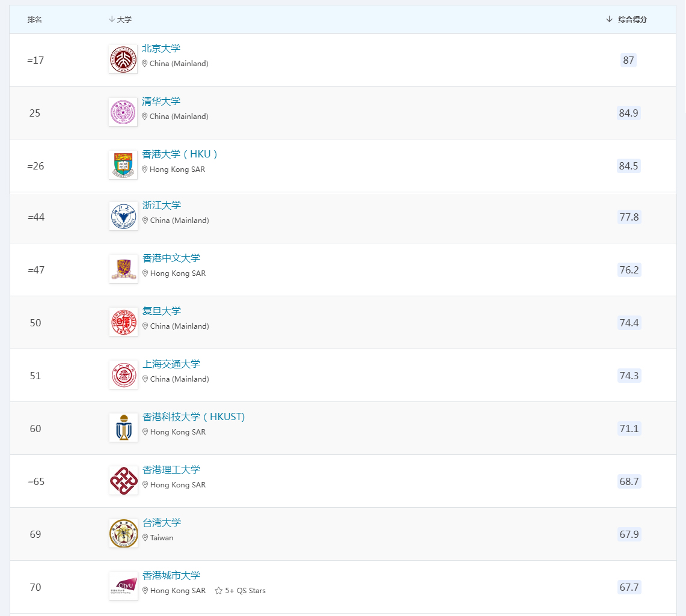The image size is (686, 616).
Task: Click the Hong Kong Polytechnic University logo
Action: point(123,481)
